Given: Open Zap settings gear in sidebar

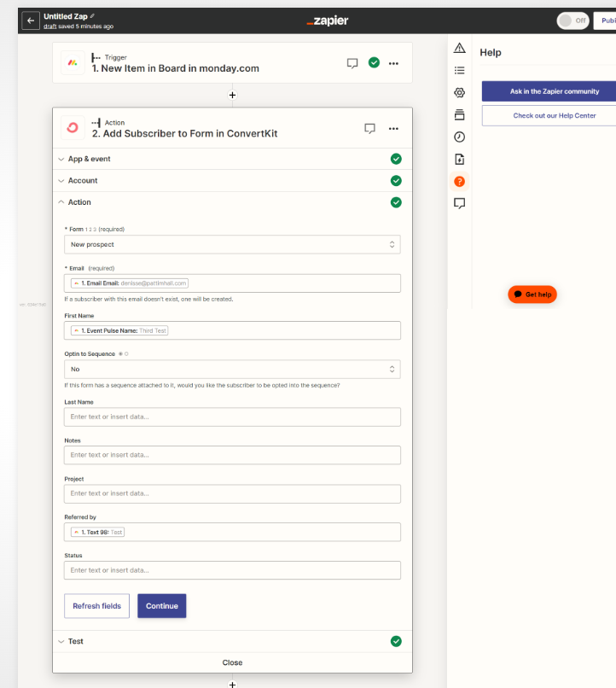Looking at the screenshot, I should pos(460,92).
